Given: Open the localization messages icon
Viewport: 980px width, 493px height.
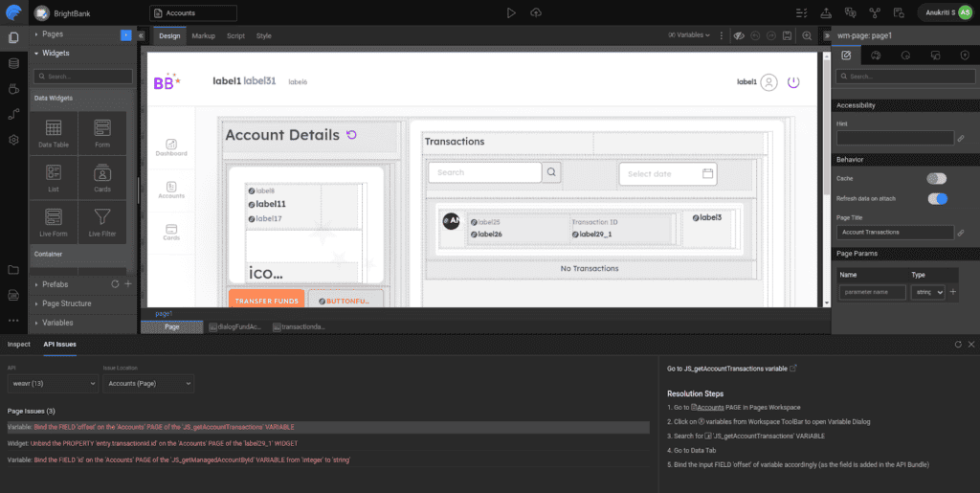Looking at the screenshot, I should pos(850,12).
